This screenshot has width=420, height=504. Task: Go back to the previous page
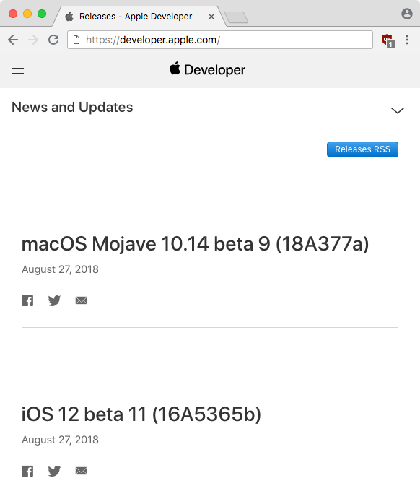pos(13,40)
